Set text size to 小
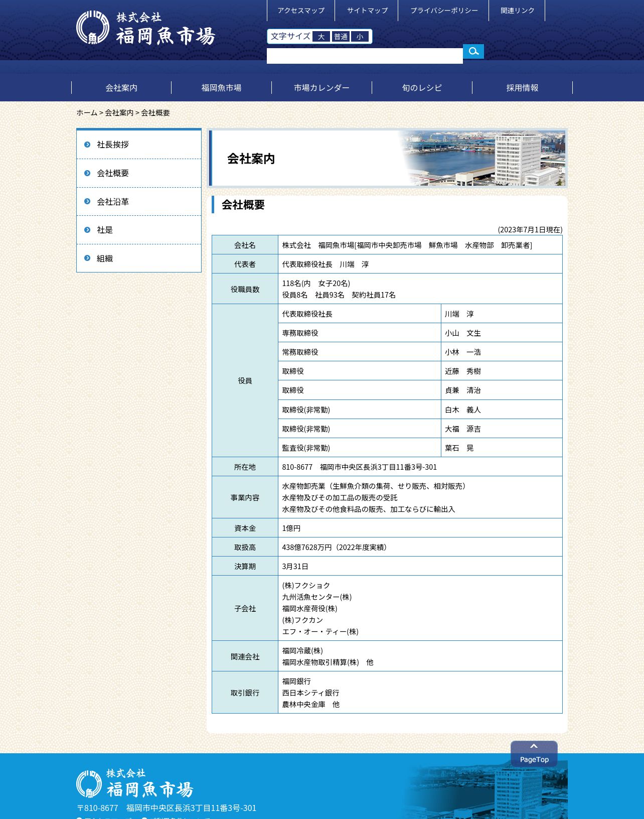 point(360,37)
